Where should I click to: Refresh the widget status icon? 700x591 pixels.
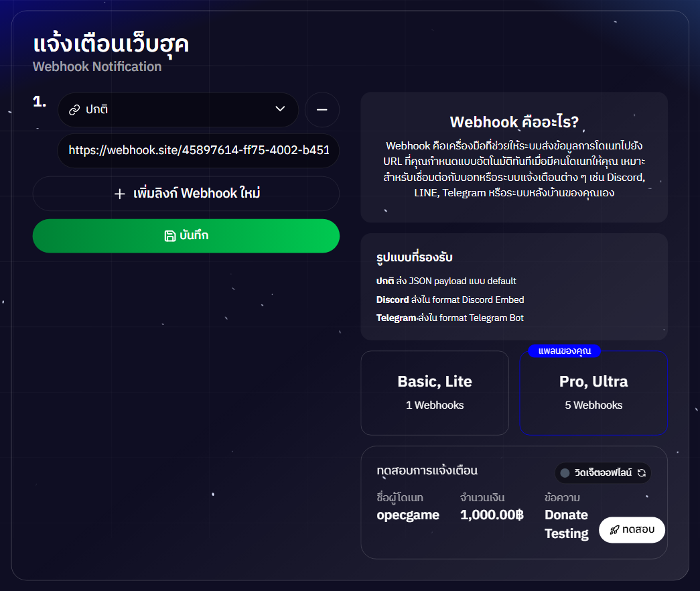click(642, 472)
